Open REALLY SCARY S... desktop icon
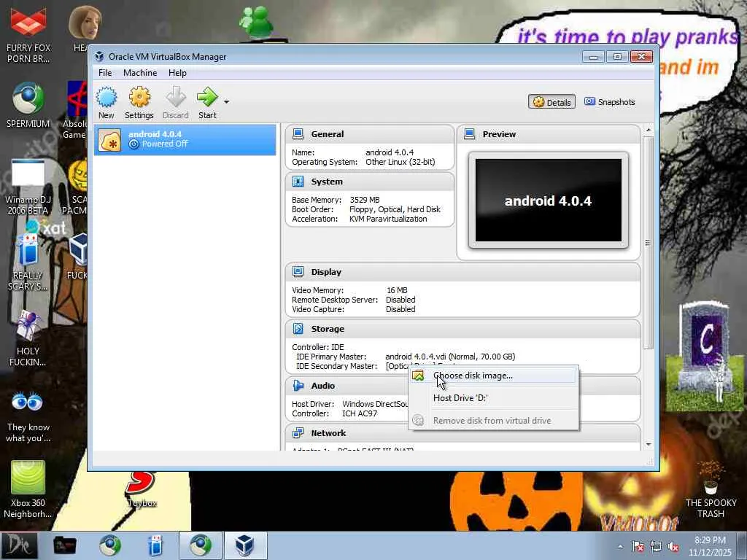This screenshot has height=560, width=747. [x=27, y=262]
